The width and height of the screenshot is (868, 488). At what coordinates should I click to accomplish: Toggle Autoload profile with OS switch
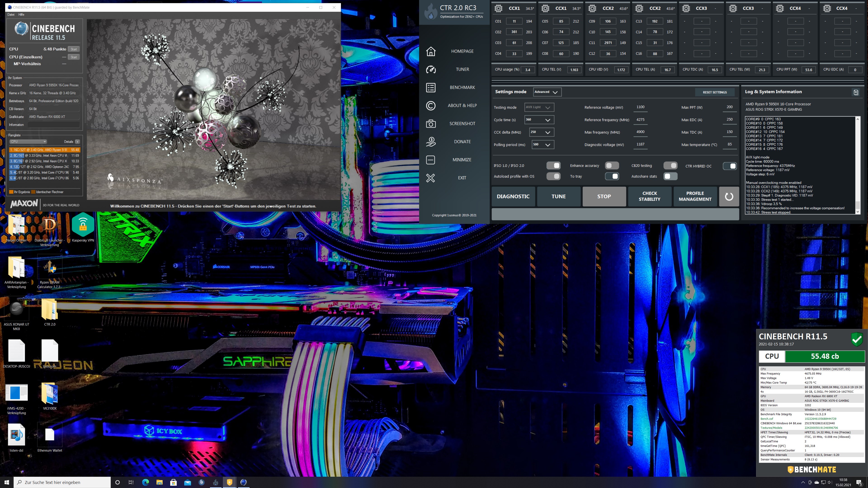[x=553, y=176]
